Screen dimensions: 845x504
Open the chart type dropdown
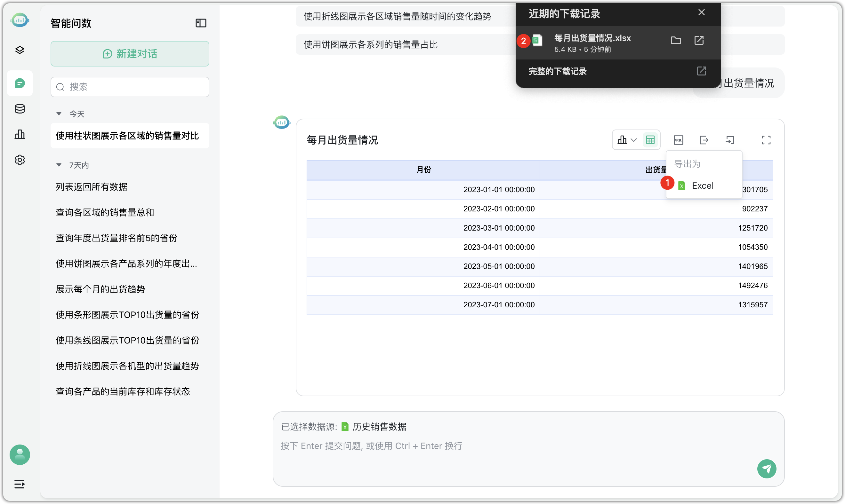coord(634,140)
